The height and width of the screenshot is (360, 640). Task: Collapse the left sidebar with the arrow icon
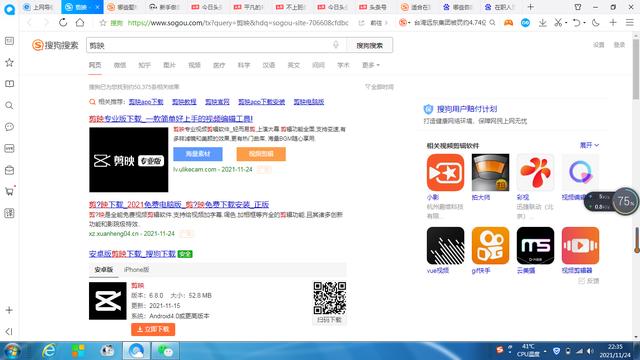(9, 331)
